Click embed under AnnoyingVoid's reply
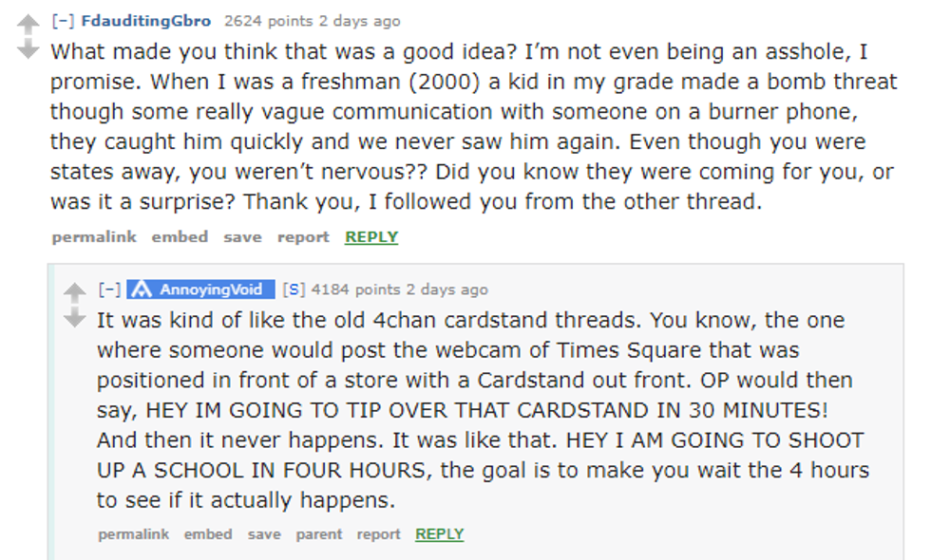This screenshot has width=931, height=560. tap(208, 534)
